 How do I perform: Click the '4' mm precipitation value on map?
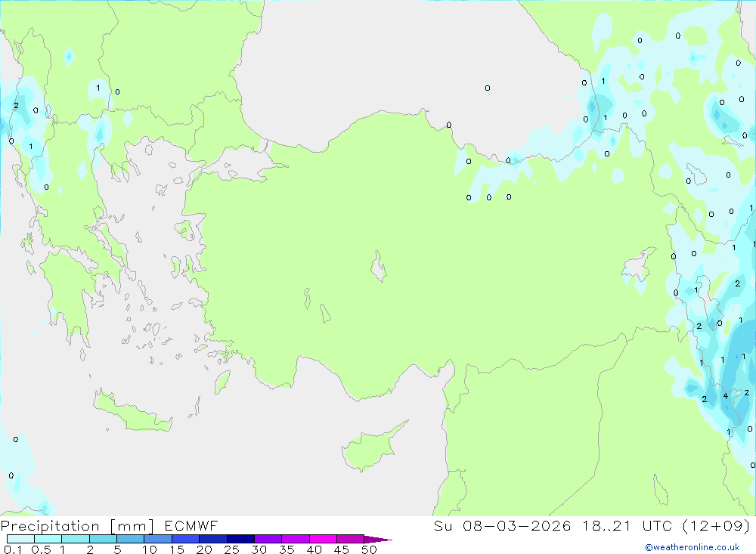click(x=725, y=396)
